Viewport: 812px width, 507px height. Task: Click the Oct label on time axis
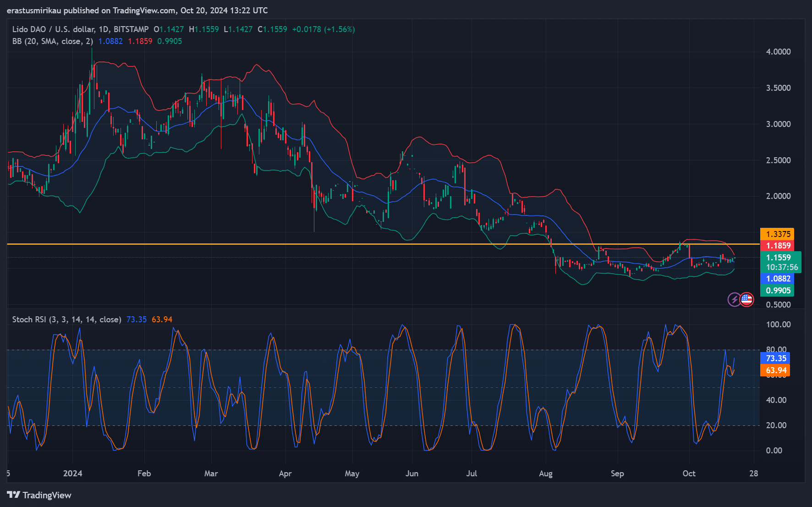pos(689,474)
